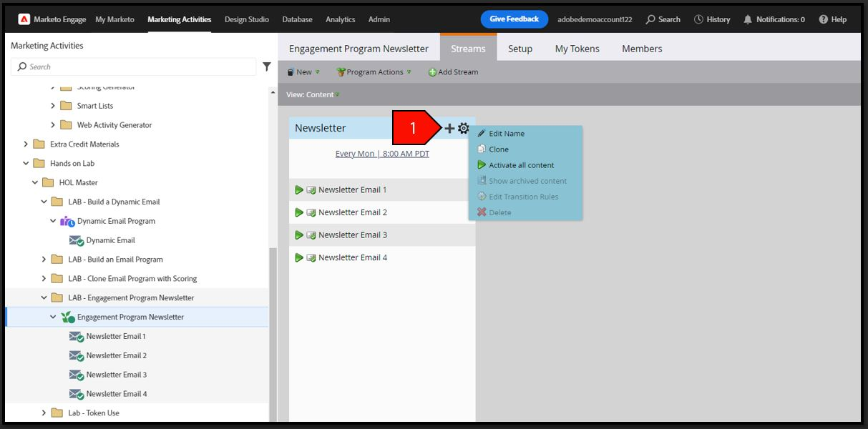Viewport: 868px width, 429px height.
Task: Collapse the Hands on Lab folder
Action: tap(26, 163)
